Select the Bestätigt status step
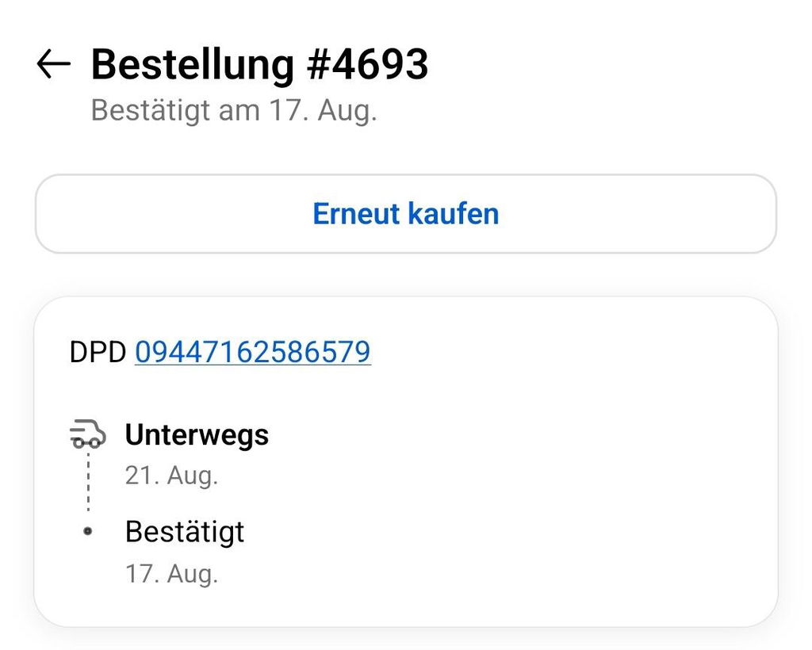This screenshot has width=812, height=650. tap(184, 532)
